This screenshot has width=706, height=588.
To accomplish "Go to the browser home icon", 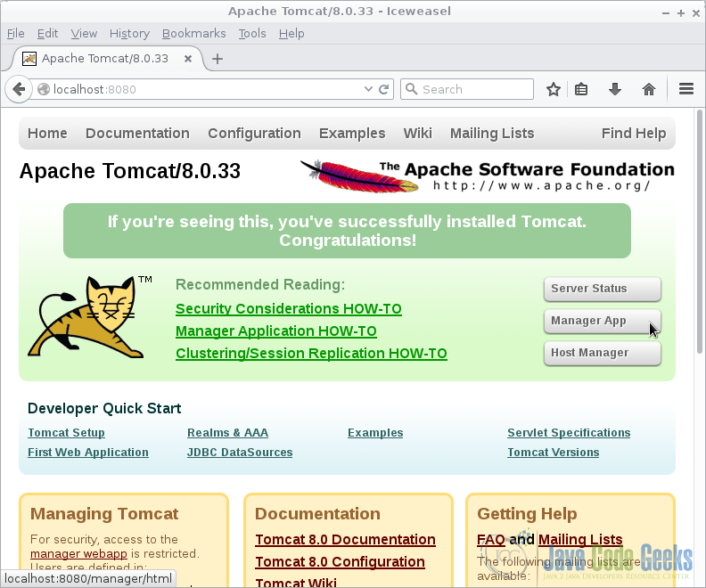I will coord(648,89).
